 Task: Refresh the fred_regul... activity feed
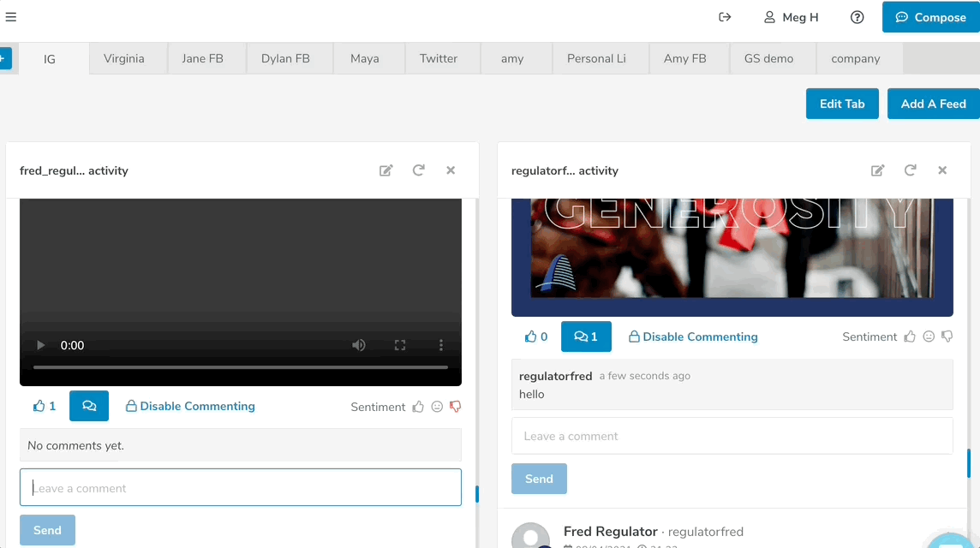[419, 170]
